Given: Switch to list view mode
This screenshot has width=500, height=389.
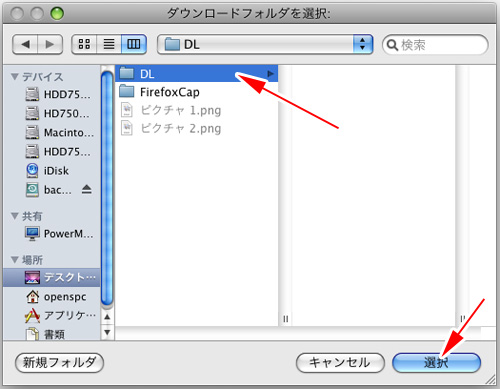Looking at the screenshot, I should pos(109,44).
